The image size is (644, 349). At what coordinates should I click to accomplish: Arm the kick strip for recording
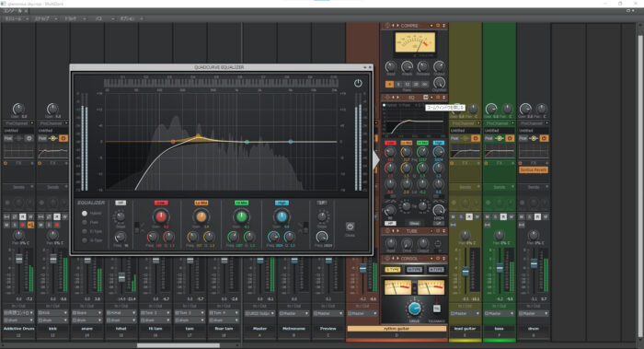57,225
